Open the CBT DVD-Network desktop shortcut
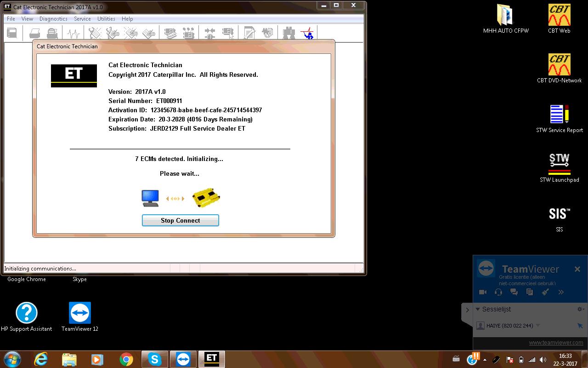588x368 pixels. pos(559,68)
